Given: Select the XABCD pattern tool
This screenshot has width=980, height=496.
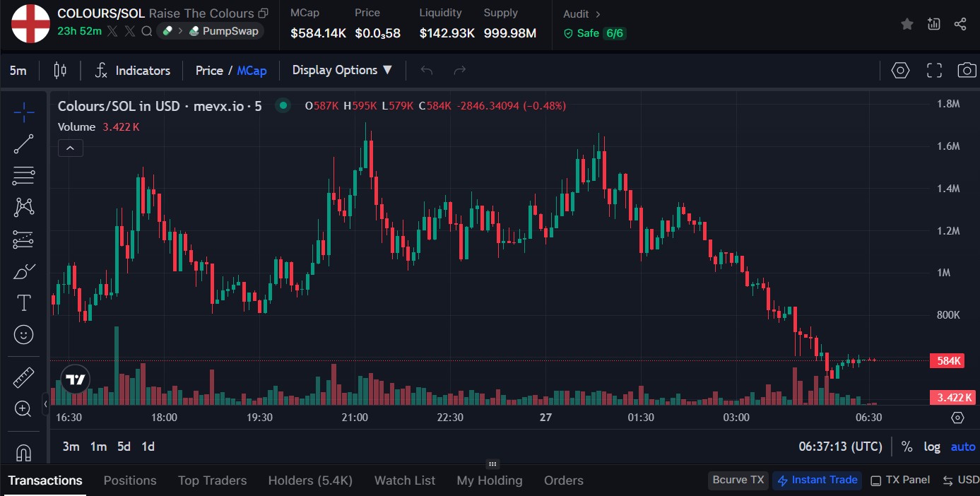Looking at the screenshot, I should [x=24, y=207].
